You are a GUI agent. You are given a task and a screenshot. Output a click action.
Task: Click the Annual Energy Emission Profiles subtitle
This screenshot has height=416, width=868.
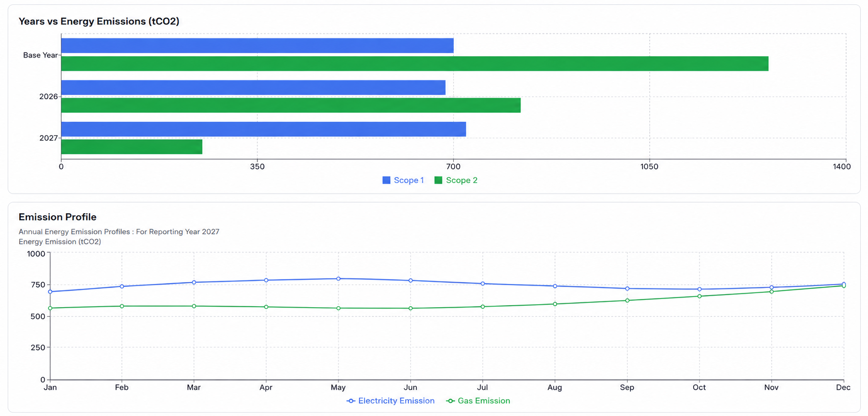119,231
